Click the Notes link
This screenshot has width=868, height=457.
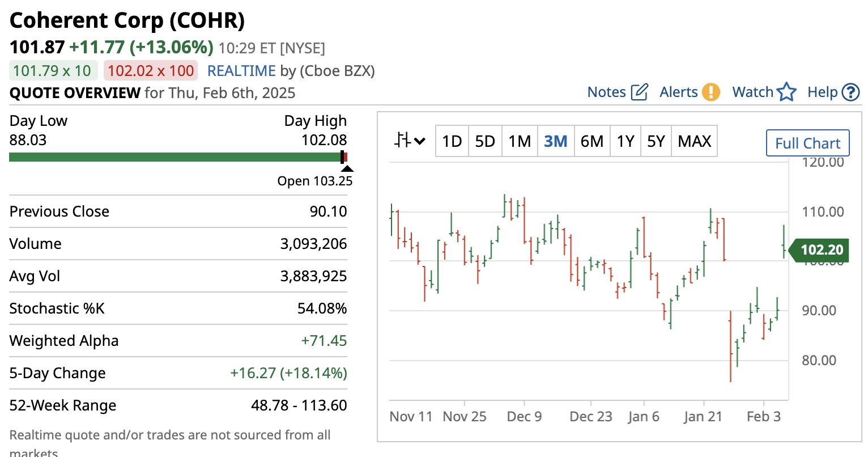(x=606, y=92)
